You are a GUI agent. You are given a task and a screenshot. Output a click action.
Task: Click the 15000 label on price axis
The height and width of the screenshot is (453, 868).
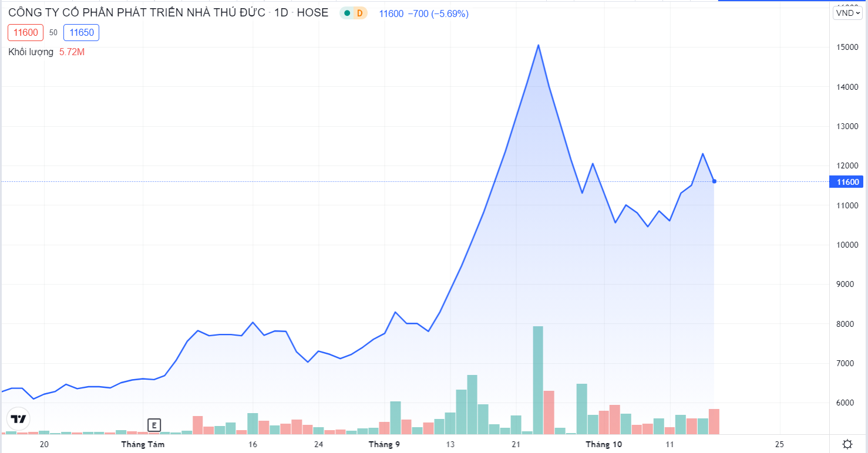[847, 47]
